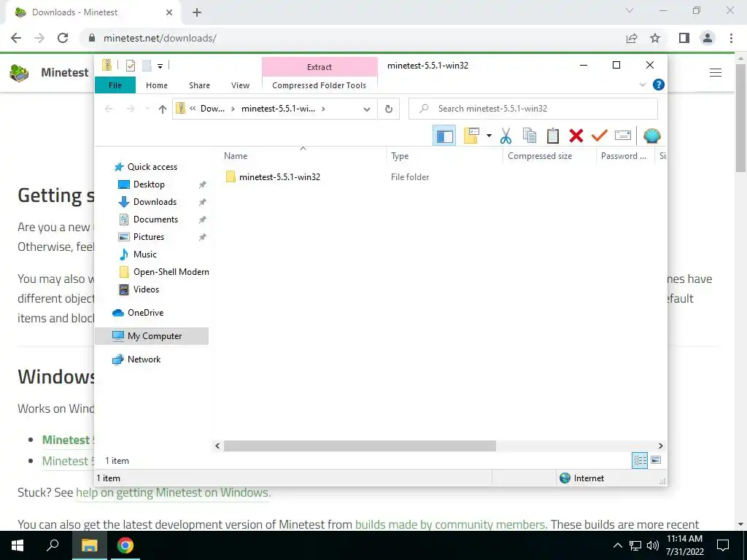
Task: Click the Chrome share page icon
Action: point(632,38)
